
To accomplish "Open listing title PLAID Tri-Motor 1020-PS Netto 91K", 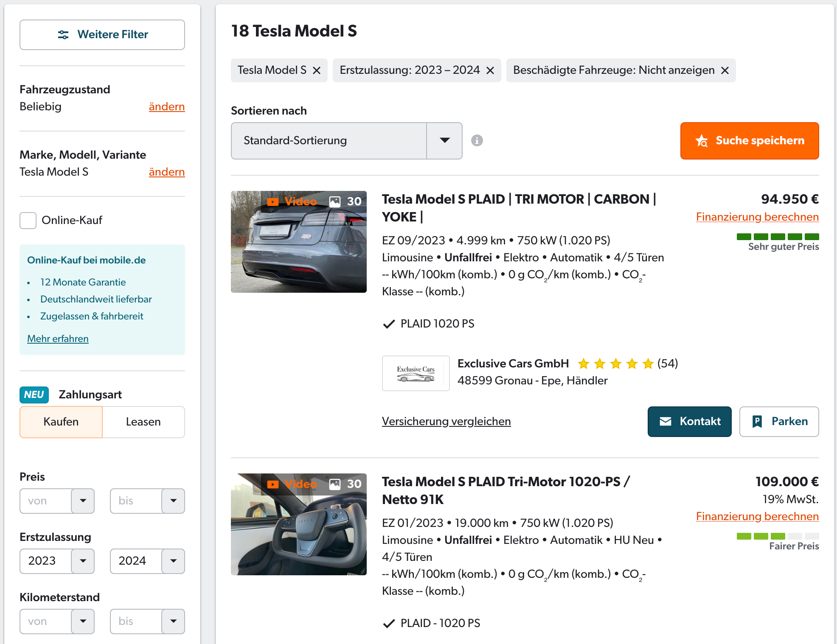I will (506, 490).
